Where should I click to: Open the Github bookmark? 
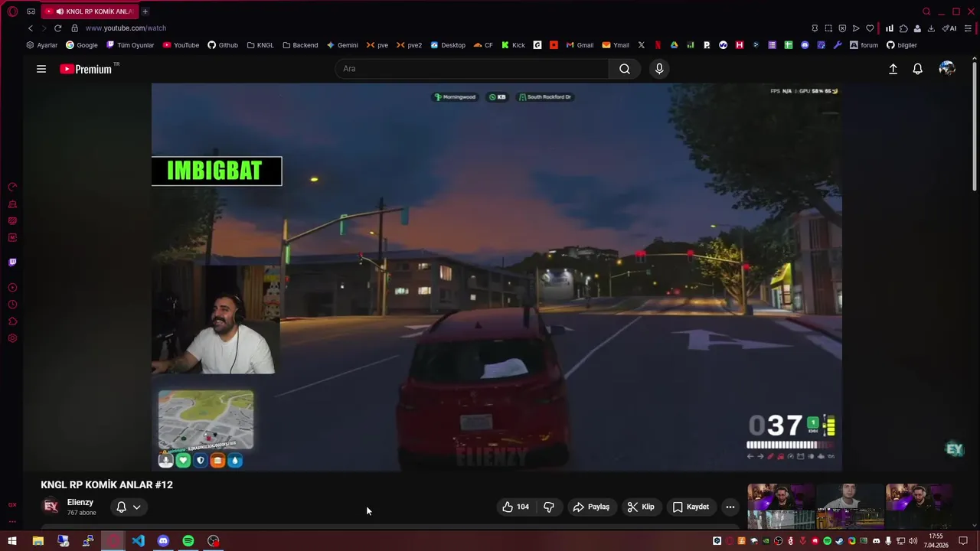223,45
